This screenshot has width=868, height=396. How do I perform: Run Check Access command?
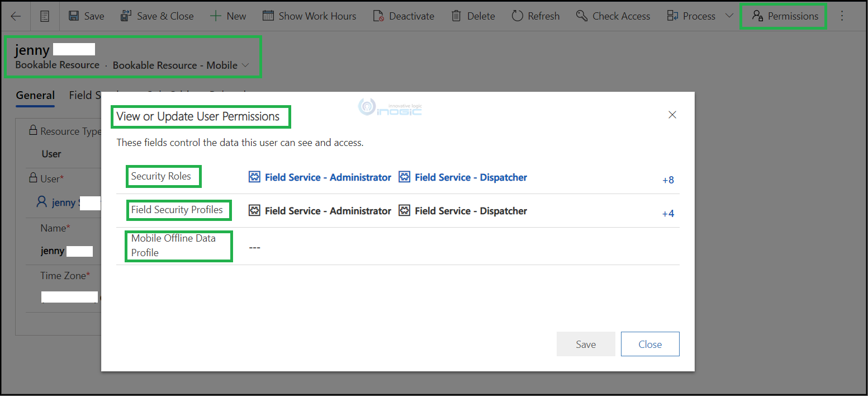point(613,16)
